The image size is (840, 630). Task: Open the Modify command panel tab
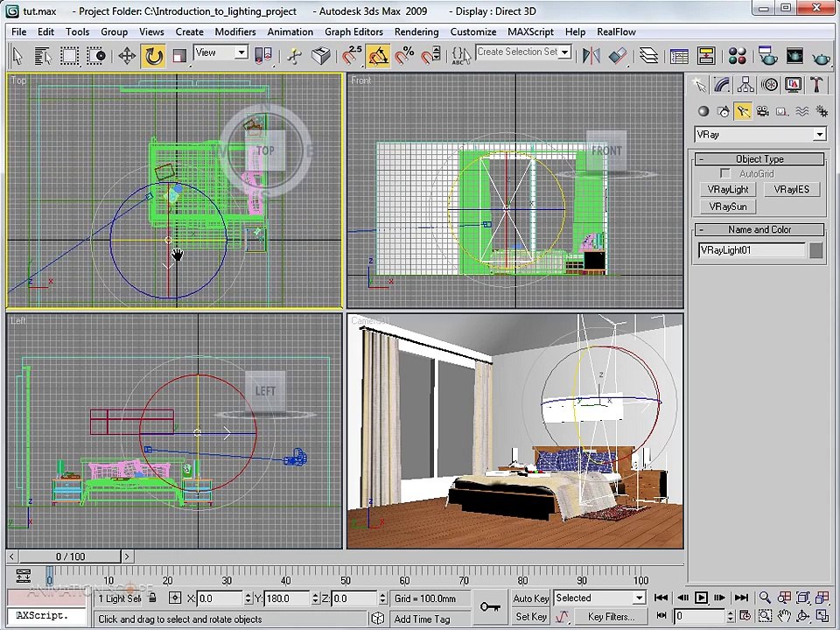[x=722, y=85]
